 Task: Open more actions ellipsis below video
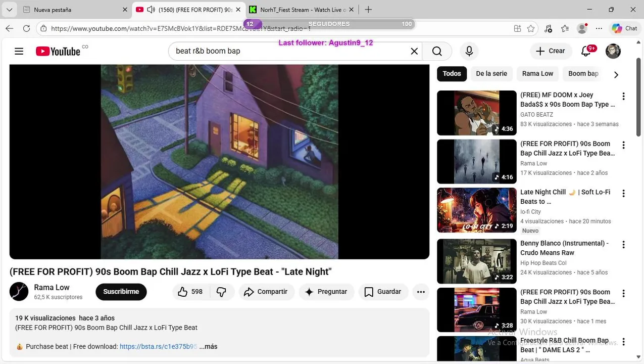421,292
